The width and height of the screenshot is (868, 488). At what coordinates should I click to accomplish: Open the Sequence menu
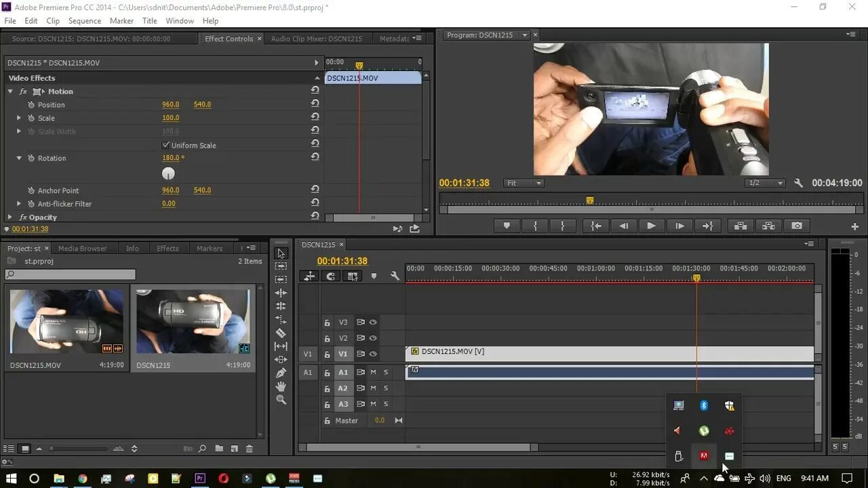pyautogui.click(x=85, y=21)
